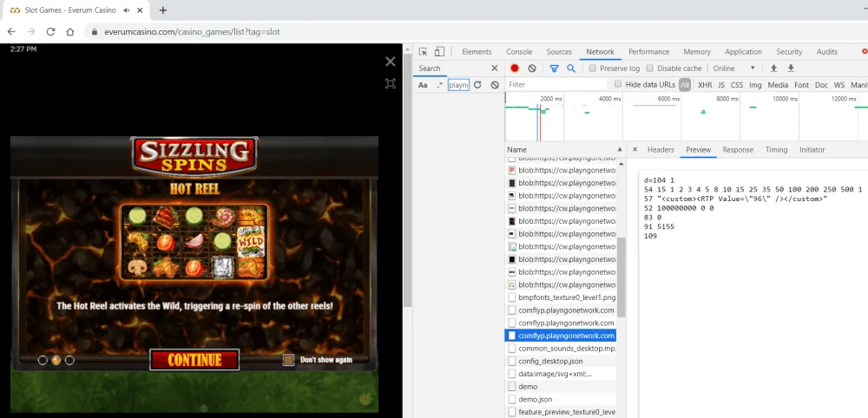This screenshot has height=418, width=868.
Task: Open the browser home page
Action: click(69, 31)
